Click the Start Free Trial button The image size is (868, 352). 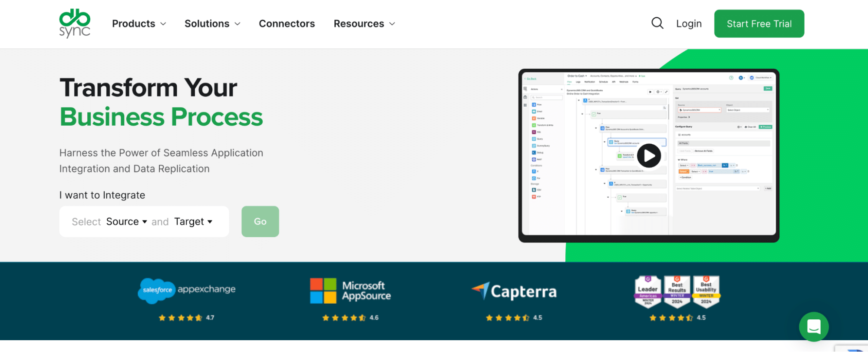(759, 23)
